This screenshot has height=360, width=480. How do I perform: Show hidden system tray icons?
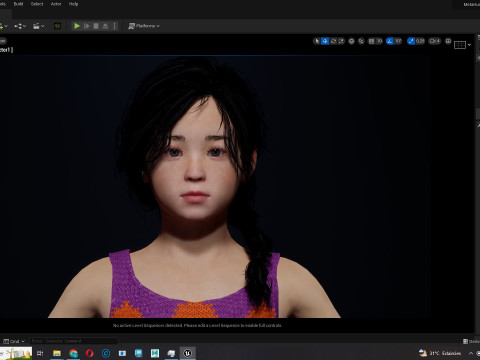[471, 353]
